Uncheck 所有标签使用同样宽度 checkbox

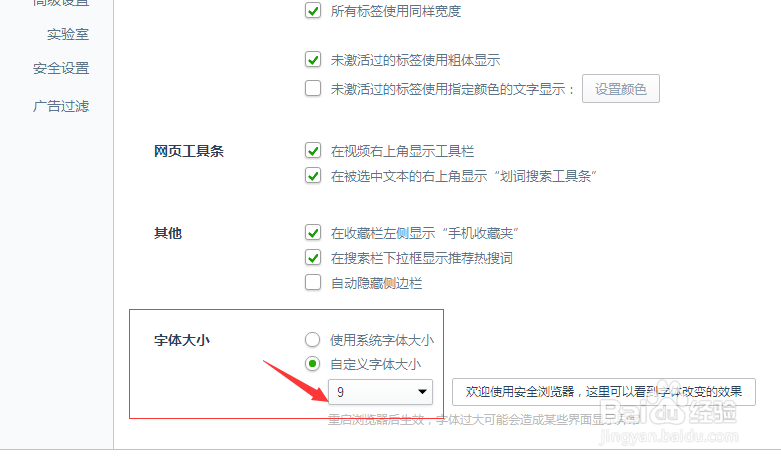click(313, 10)
